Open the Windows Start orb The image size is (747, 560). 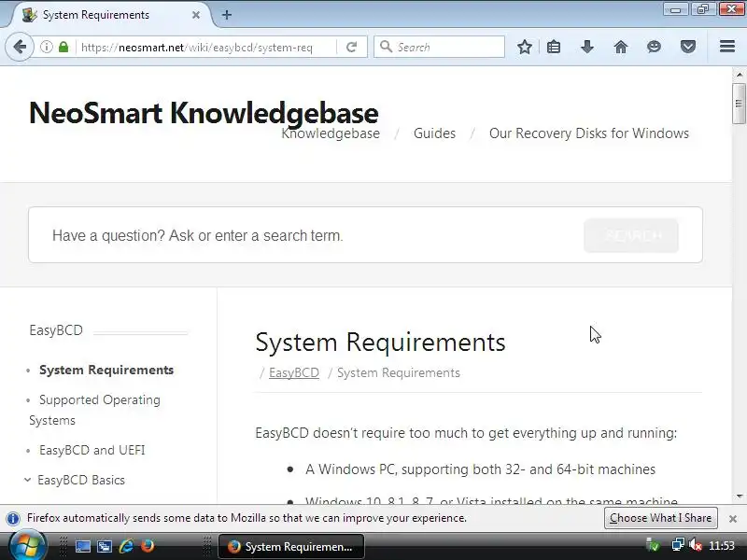tap(27, 546)
